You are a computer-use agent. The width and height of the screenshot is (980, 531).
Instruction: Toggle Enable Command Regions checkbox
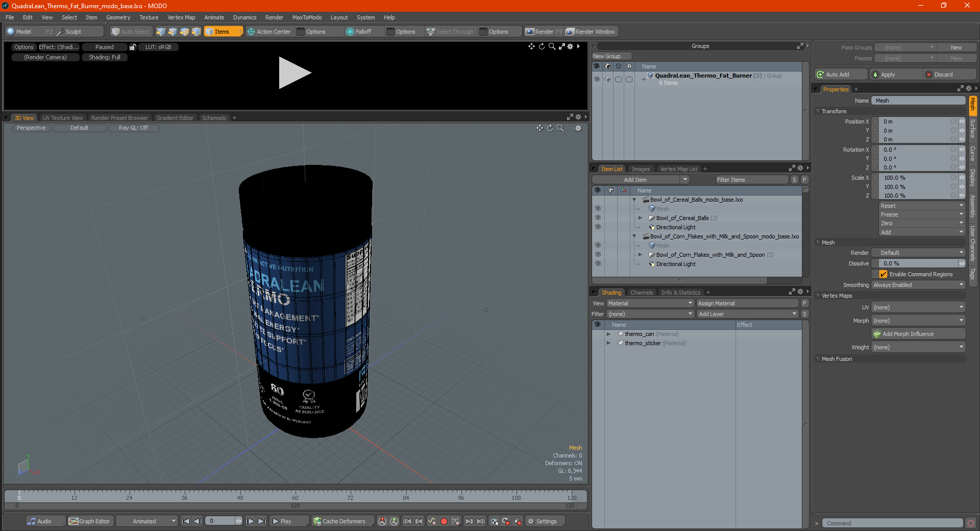(x=883, y=274)
